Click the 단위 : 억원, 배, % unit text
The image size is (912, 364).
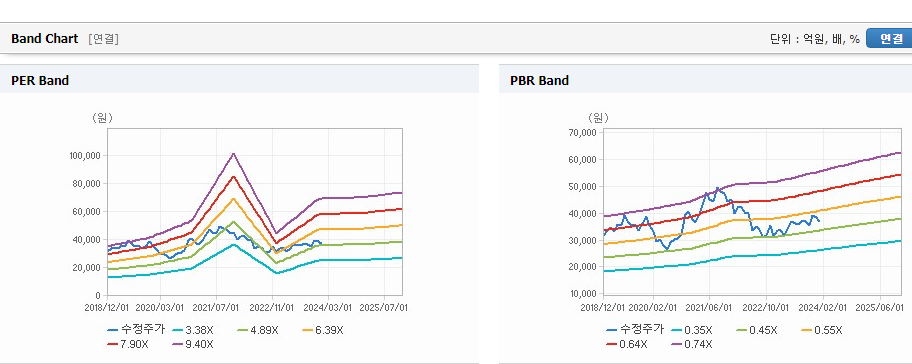[x=814, y=39]
